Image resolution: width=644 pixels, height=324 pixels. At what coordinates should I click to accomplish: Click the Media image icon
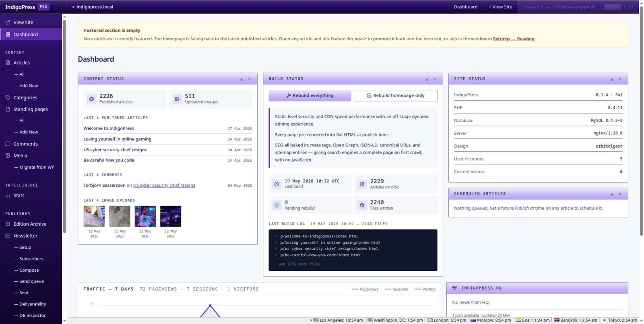pyautogui.click(x=8, y=155)
